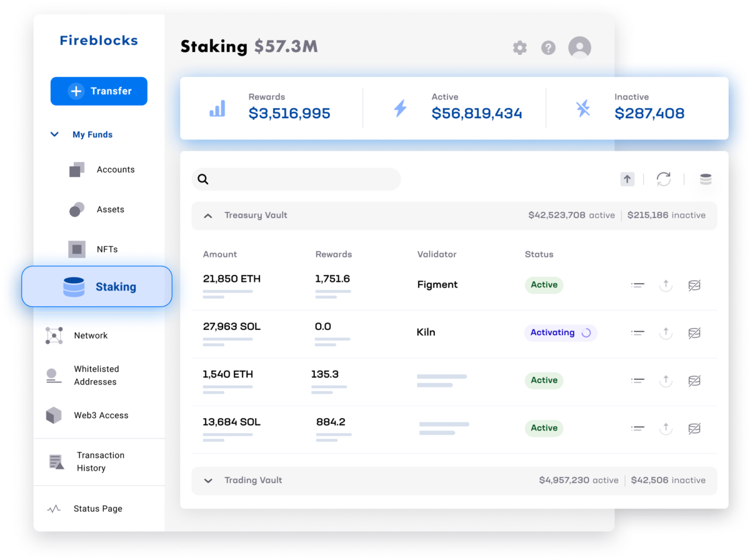Collapse the Treasury Vault group
This screenshot has height=560, width=750.
(208, 216)
